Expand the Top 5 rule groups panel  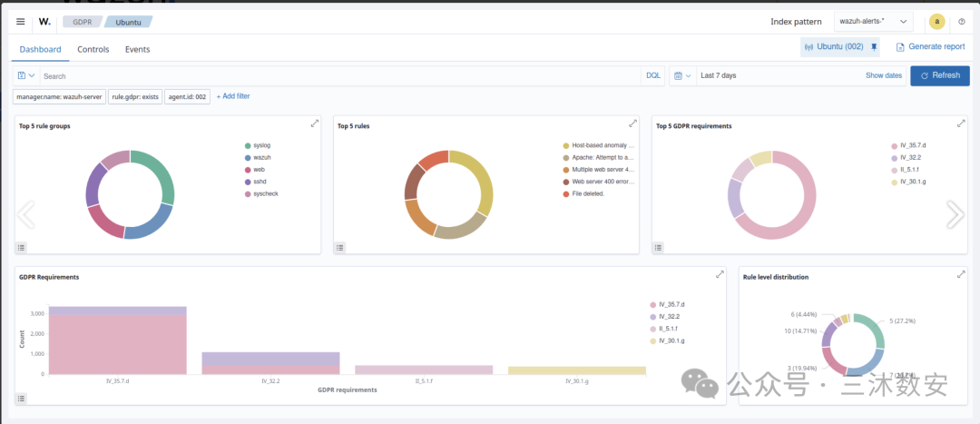[x=314, y=123]
